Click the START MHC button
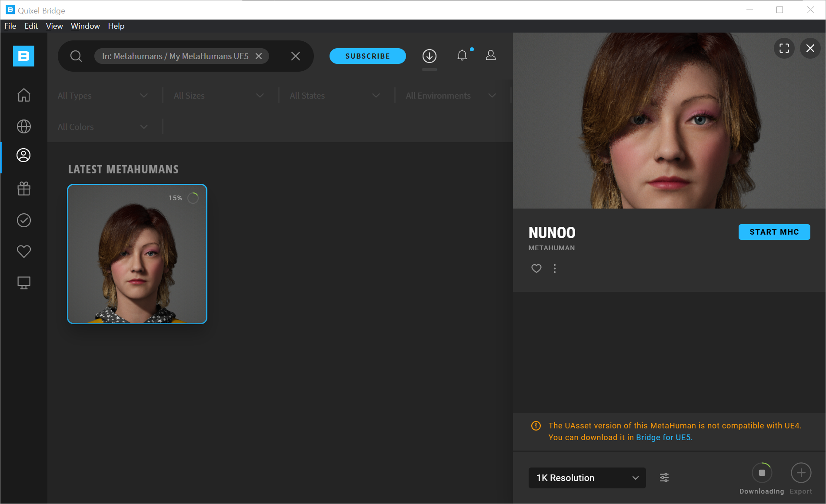Viewport: 826px width, 504px height. [x=774, y=232]
